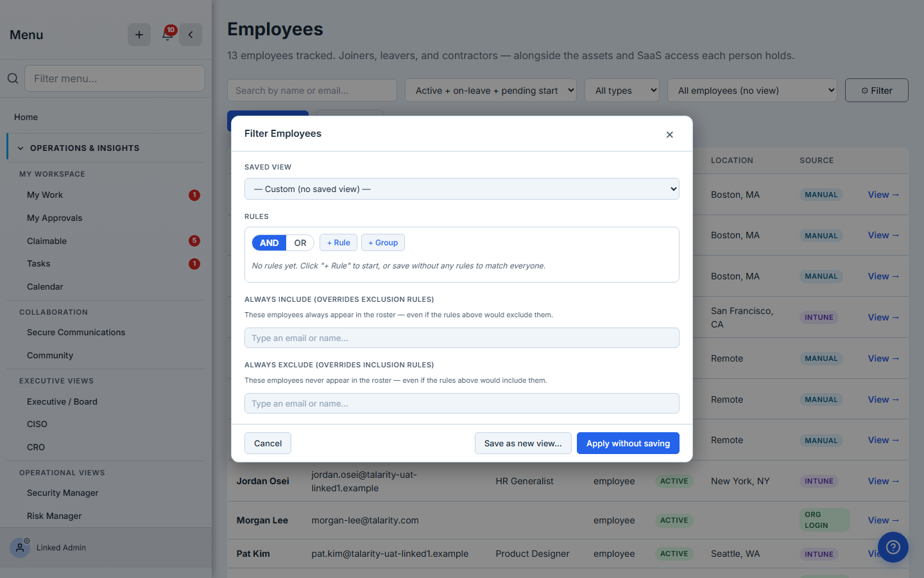Click the red badge on Claimable
Image resolution: width=924 pixels, height=578 pixels.
click(194, 241)
